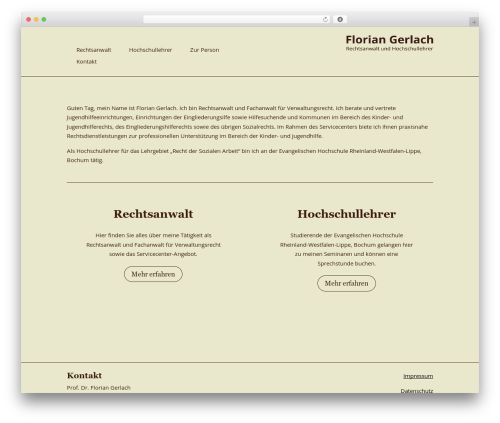This screenshot has height=423, width=500.
Task: Focus the browser address bar
Action: pyautogui.click(x=236, y=20)
